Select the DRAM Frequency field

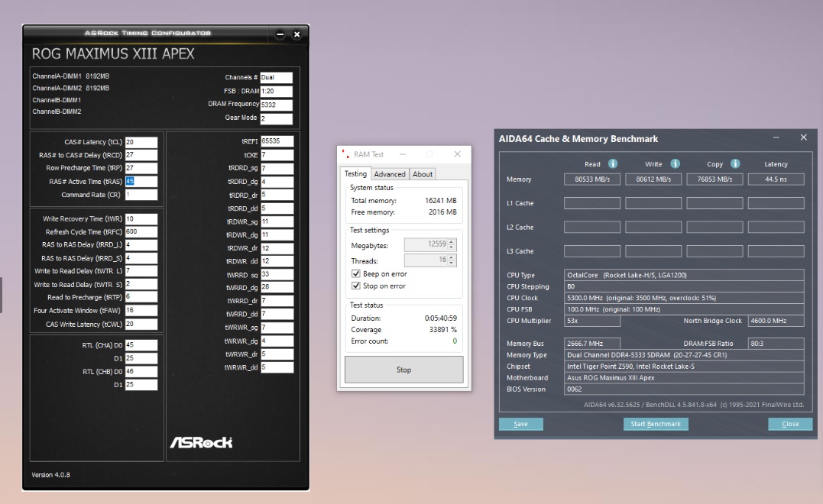tap(276, 105)
